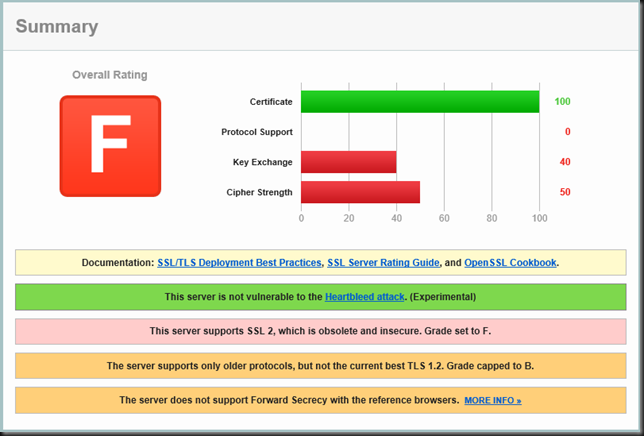This screenshot has width=644, height=436.
Task: Open the OpenSSL Cookbook link
Action: (510, 263)
